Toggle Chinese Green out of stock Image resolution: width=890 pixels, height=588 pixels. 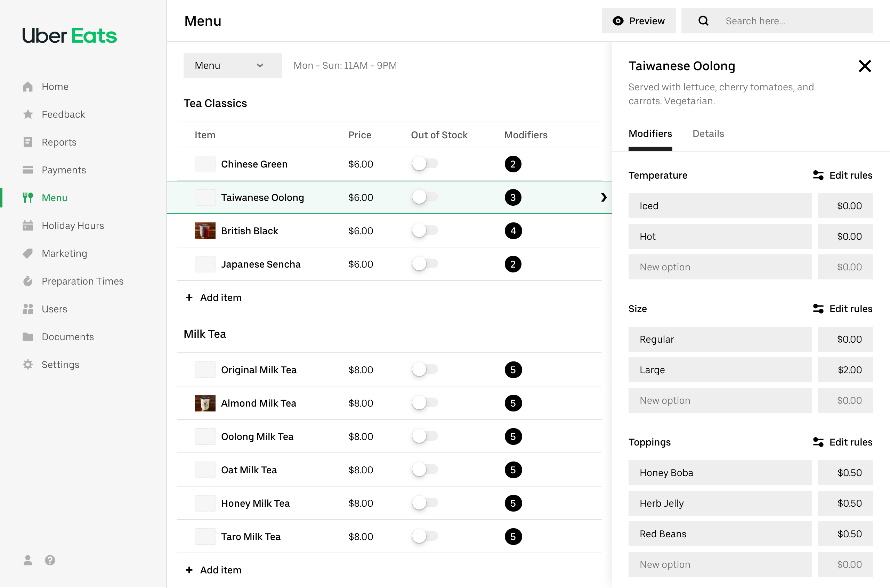[x=424, y=164]
